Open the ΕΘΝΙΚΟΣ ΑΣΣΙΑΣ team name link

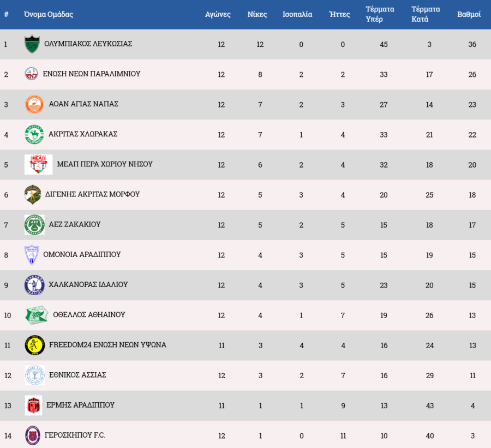pyautogui.click(x=77, y=375)
